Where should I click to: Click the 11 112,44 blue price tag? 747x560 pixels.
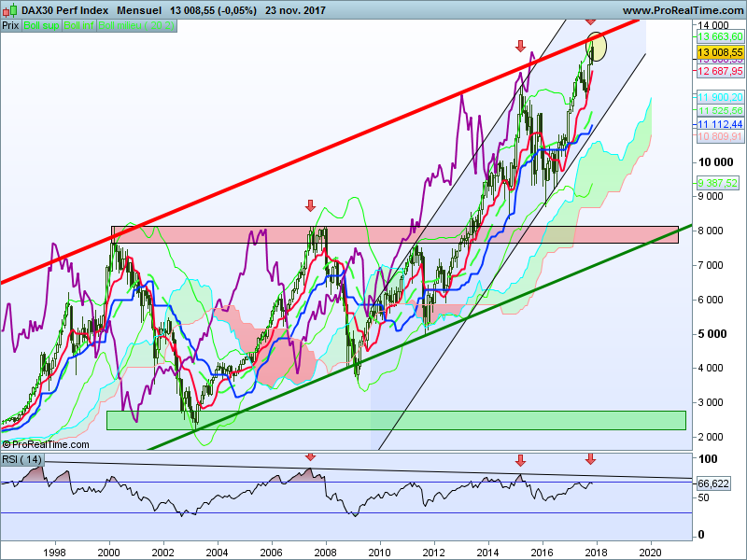(x=720, y=124)
